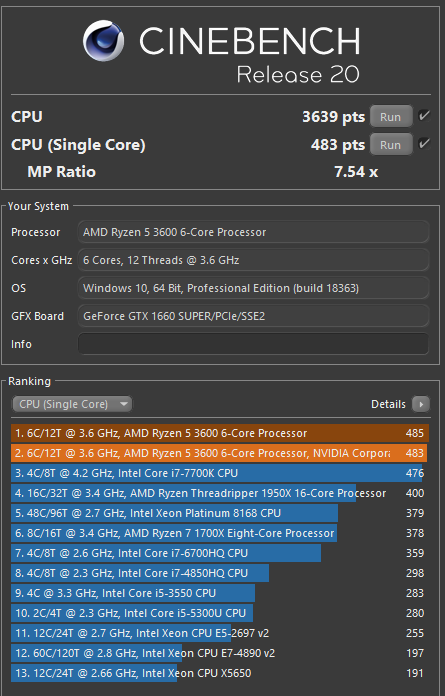445x696 pixels.
Task: Click the GFX Board field
Action: point(253,316)
